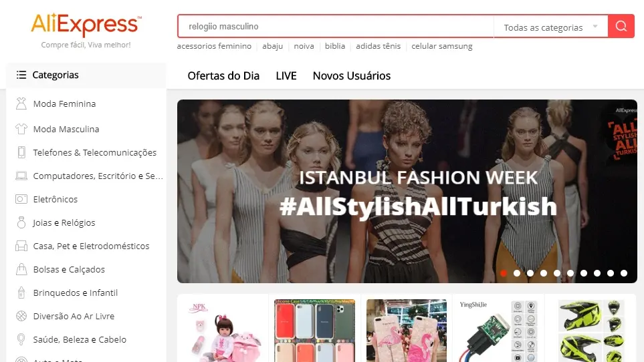
Task: Click the adidas tênis suggested search
Action: (379, 46)
